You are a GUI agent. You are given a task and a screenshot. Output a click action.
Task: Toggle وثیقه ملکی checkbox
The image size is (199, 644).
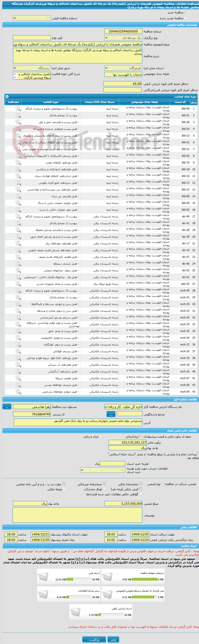64,489
